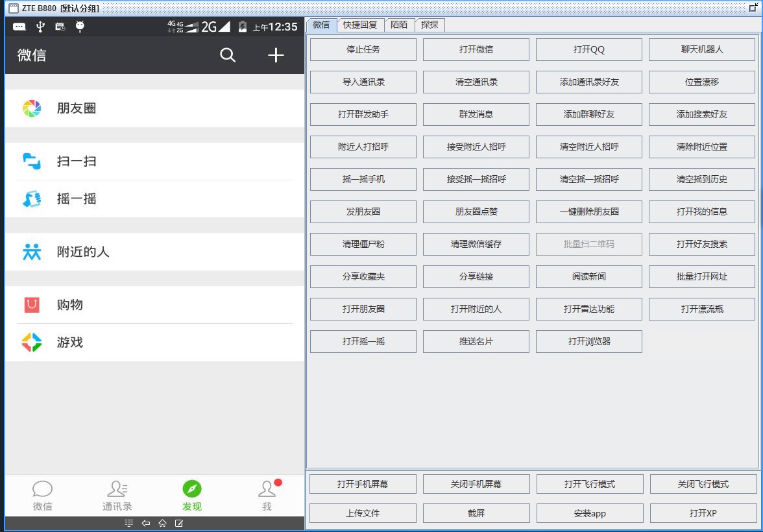This screenshot has height=532, width=763.
Task: Click the USB icon in the phone status bar
Action: [40, 27]
